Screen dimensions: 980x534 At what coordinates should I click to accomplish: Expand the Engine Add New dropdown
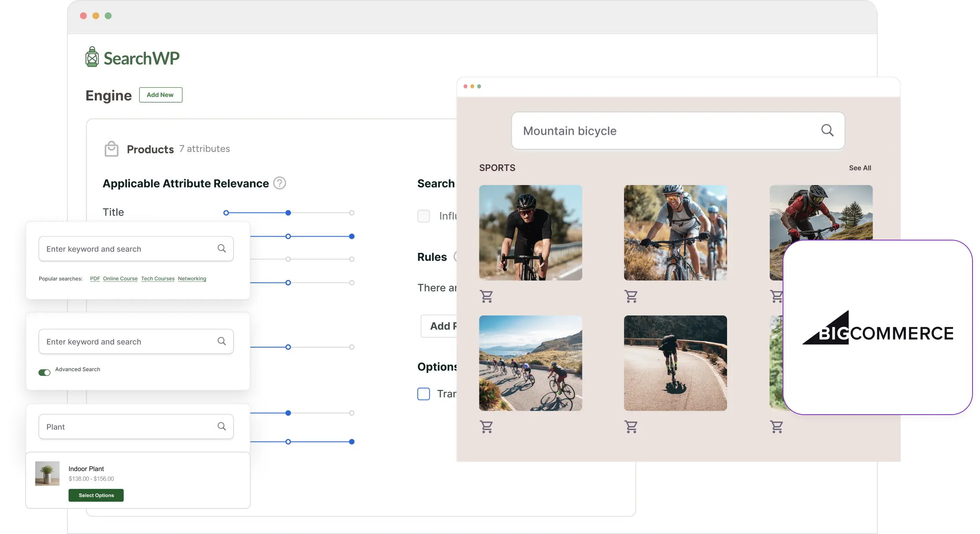tap(160, 95)
